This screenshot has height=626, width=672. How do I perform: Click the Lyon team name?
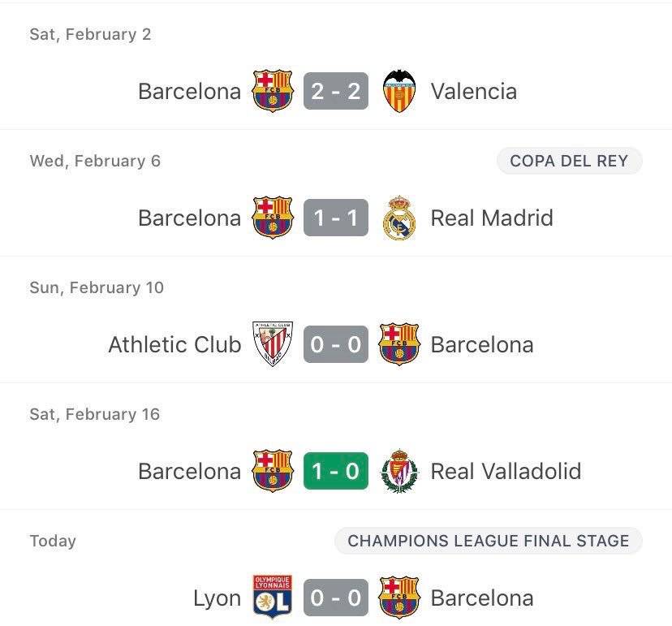[x=217, y=598]
